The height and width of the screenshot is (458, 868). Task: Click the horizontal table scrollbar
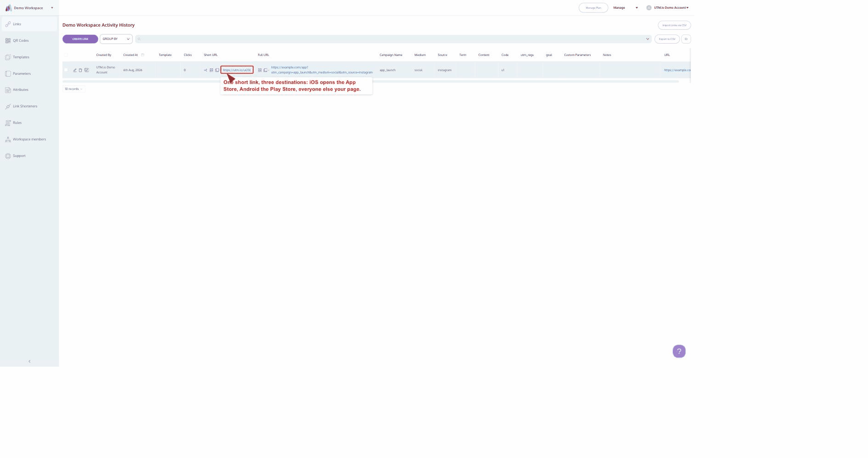point(371,81)
